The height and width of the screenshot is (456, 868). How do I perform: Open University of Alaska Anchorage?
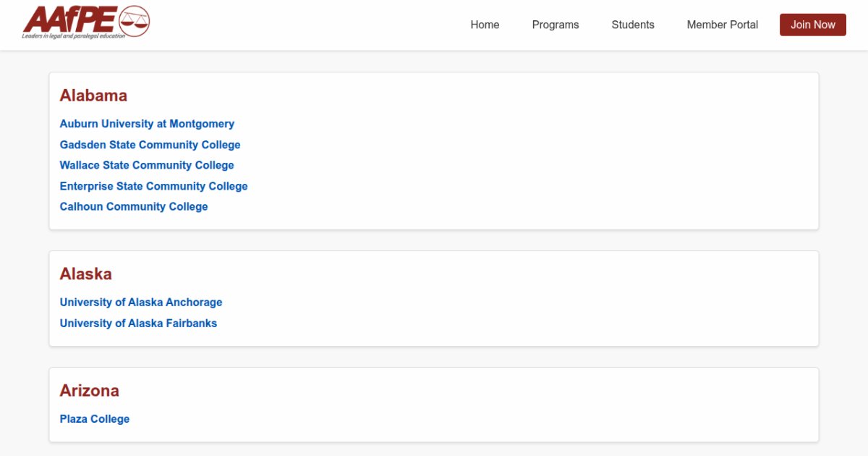pos(141,302)
